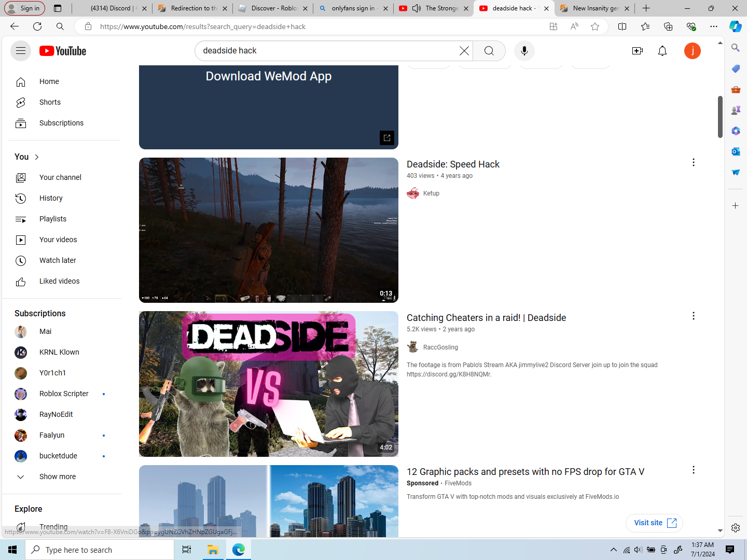Open the notifications bell
Viewport: 747px width, 560px height.
click(x=662, y=51)
